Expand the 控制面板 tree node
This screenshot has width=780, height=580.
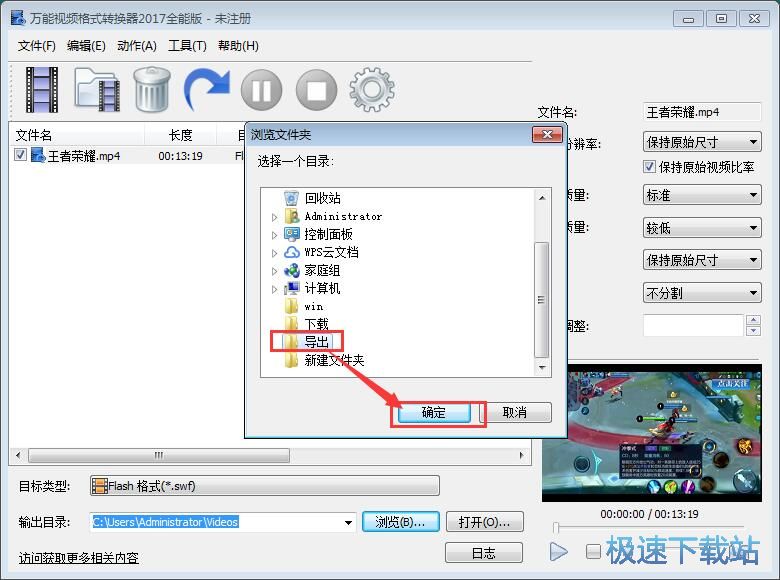tap(274, 235)
